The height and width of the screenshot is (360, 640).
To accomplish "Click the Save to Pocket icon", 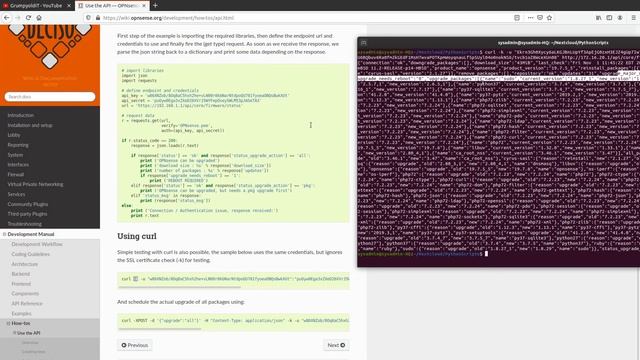I will click(540, 18).
